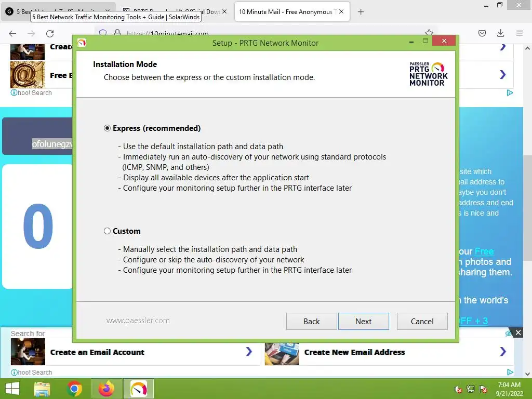Click the chevron arrow on Create New Email Address
The width and height of the screenshot is (532, 399).
point(503,352)
